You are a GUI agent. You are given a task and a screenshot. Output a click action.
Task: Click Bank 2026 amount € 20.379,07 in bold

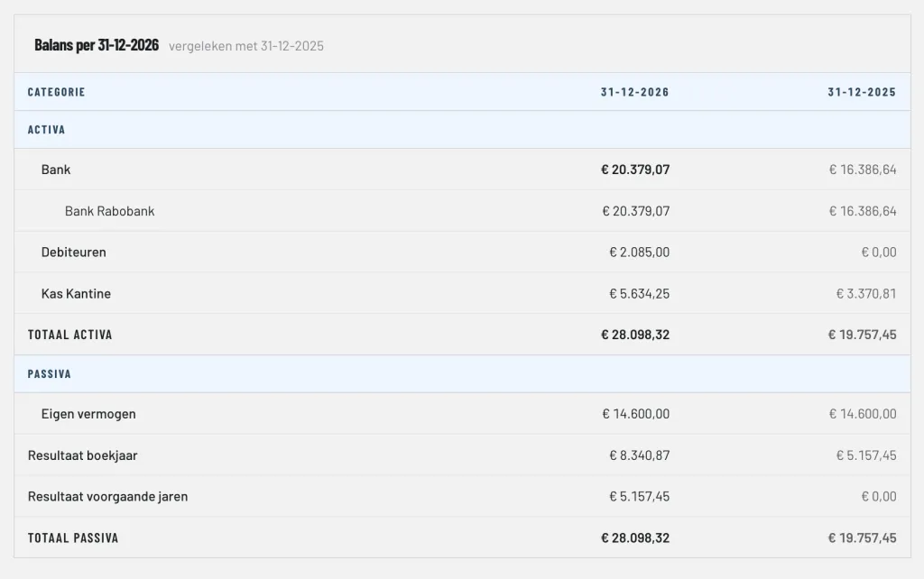pos(635,170)
